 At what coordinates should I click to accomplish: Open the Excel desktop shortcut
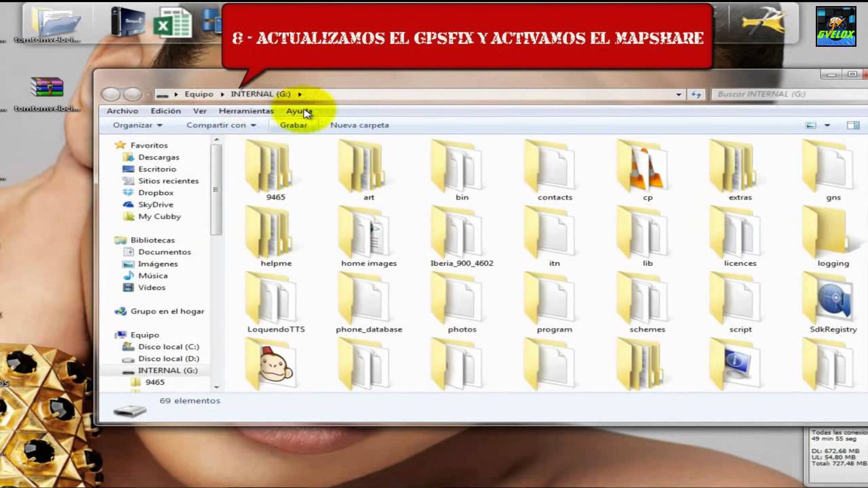tap(172, 22)
